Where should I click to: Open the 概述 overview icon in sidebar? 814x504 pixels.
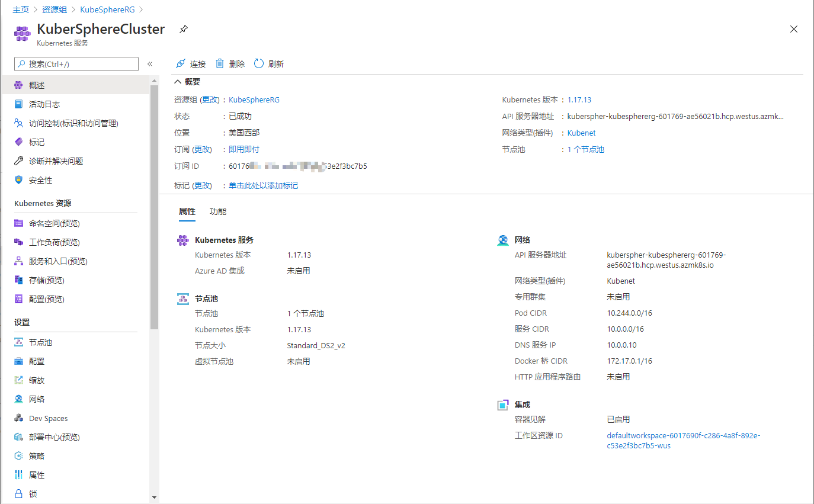point(19,85)
